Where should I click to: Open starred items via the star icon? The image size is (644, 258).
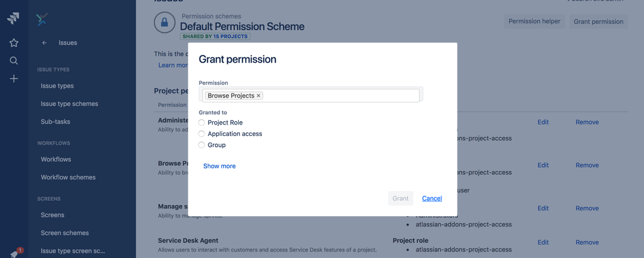tap(14, 43)
